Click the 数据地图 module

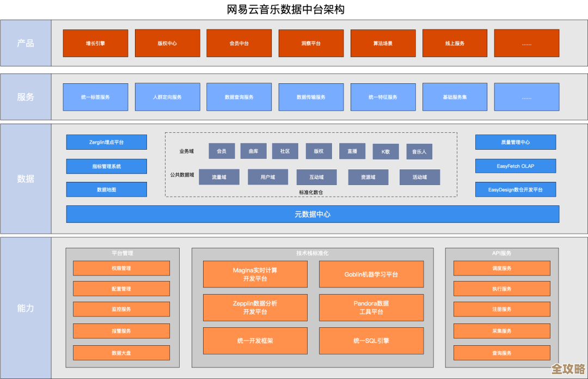(x=106, y=189)
